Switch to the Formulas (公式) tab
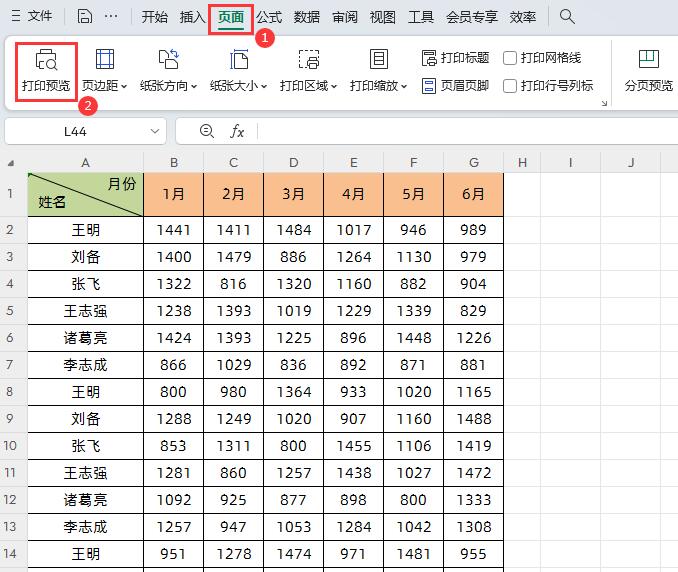Image resolution: width=678 pixels, height=572 pixels. coord(269,17)
